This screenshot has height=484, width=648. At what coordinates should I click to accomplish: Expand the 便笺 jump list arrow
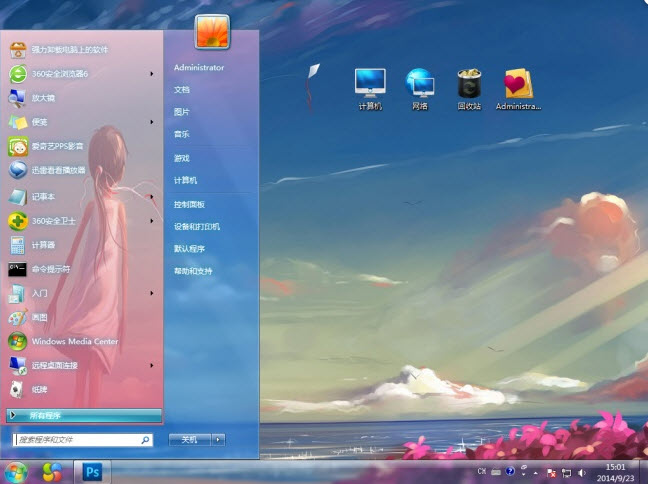click(152, 122)
